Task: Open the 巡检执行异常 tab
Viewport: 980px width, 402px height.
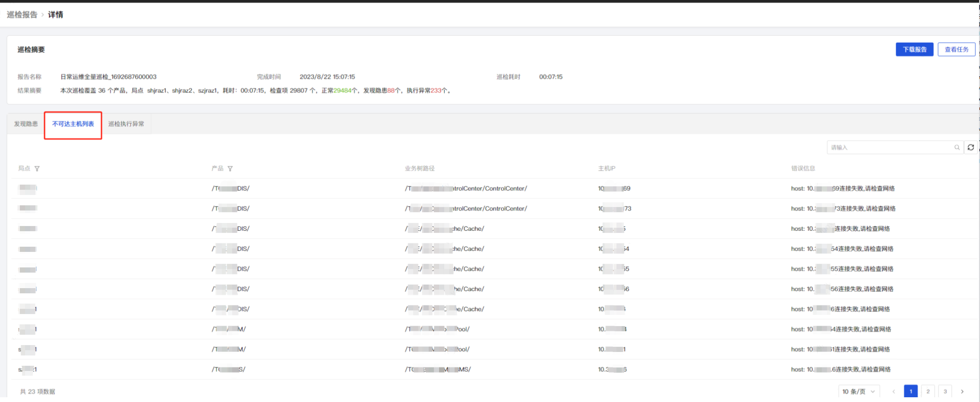Action: [126, 124]
